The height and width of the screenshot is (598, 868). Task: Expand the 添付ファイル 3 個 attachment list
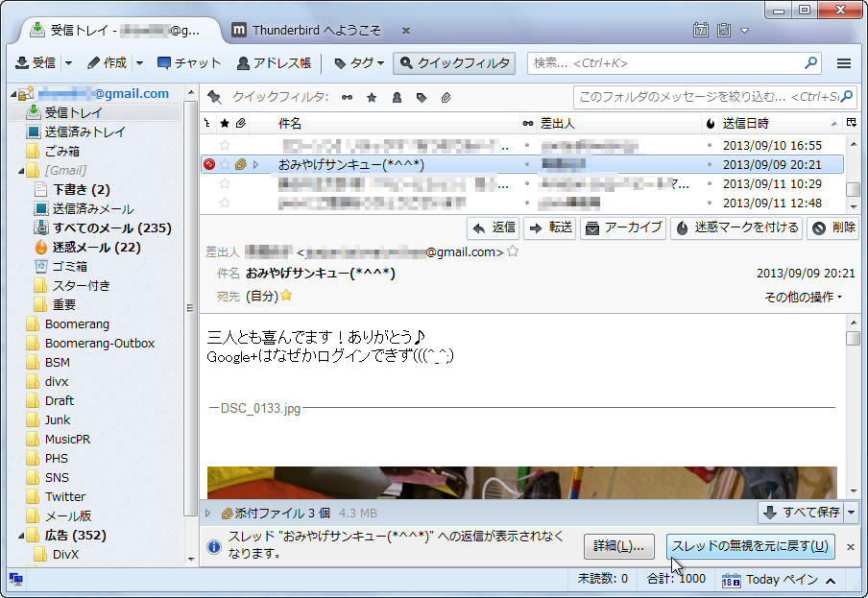[x=208, y=513]
